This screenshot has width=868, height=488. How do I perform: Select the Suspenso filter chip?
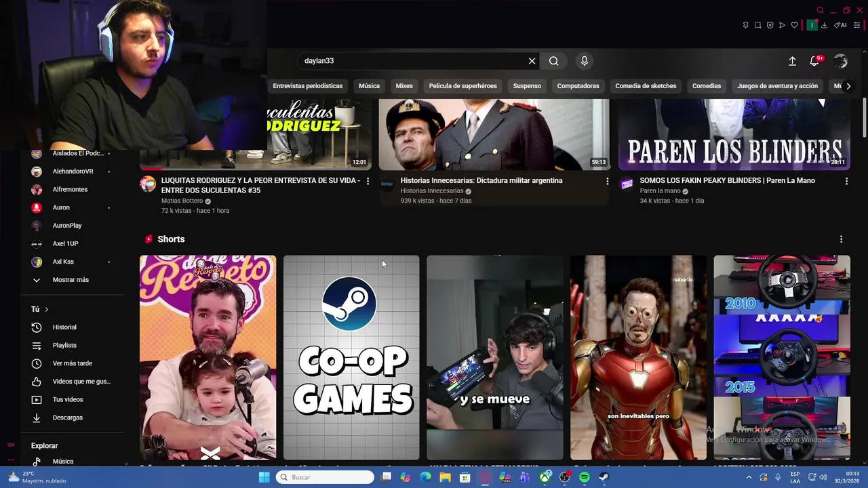527,86
